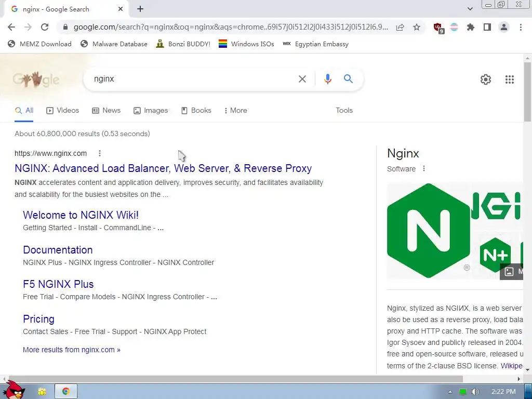Open the Chrome three-dot menu

(521, 27)
